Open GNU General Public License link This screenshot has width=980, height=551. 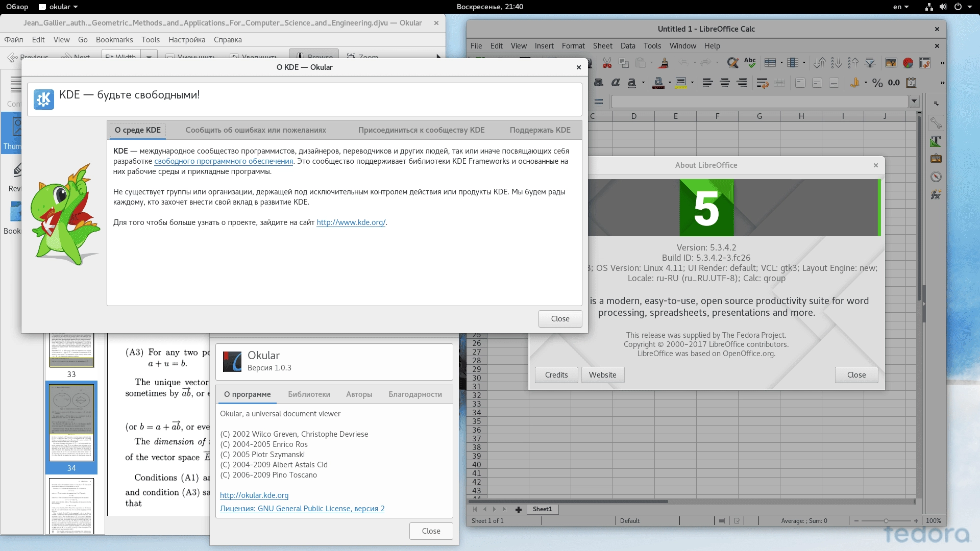302,509
